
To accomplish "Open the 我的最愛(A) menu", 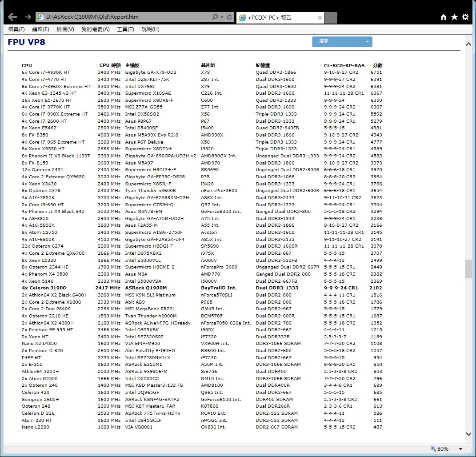I will click(95, 29).
